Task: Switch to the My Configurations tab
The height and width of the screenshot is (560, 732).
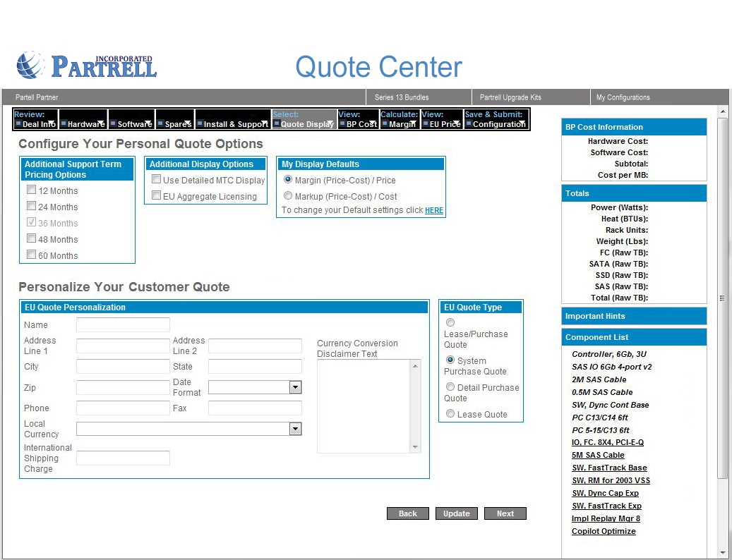Action: pyautogui.click(x=623, y=97)
